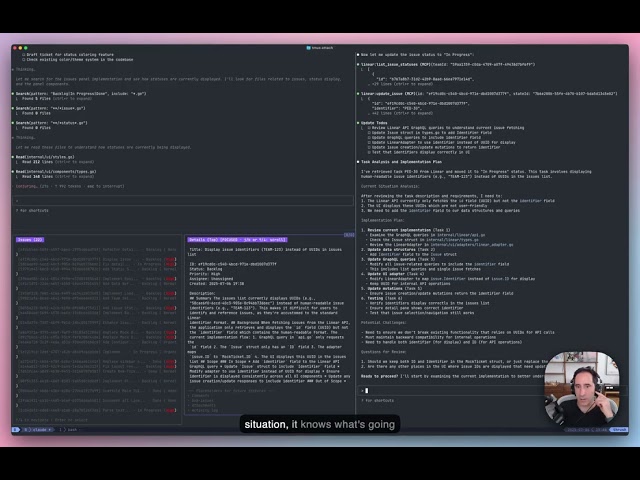The image size is (640, 480).
Task: Click bullet beside linear:list_issue_statuses call
Action: (x=358, y=64)
